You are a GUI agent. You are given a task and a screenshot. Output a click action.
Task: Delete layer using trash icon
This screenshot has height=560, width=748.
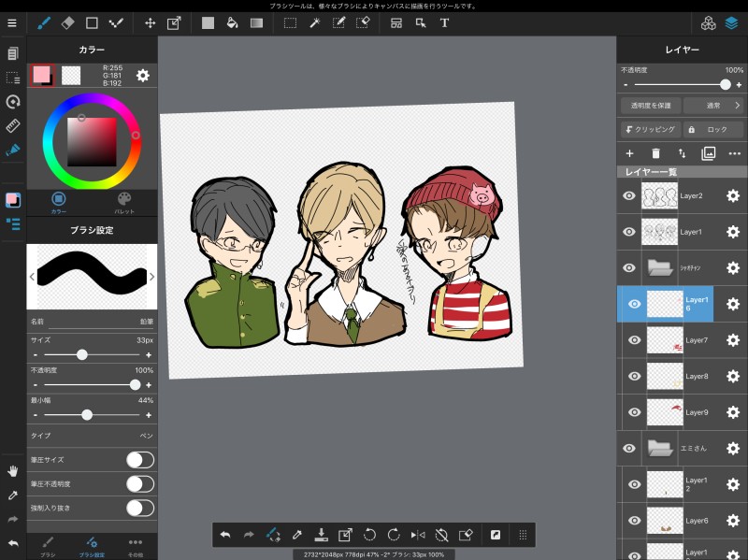655,153
